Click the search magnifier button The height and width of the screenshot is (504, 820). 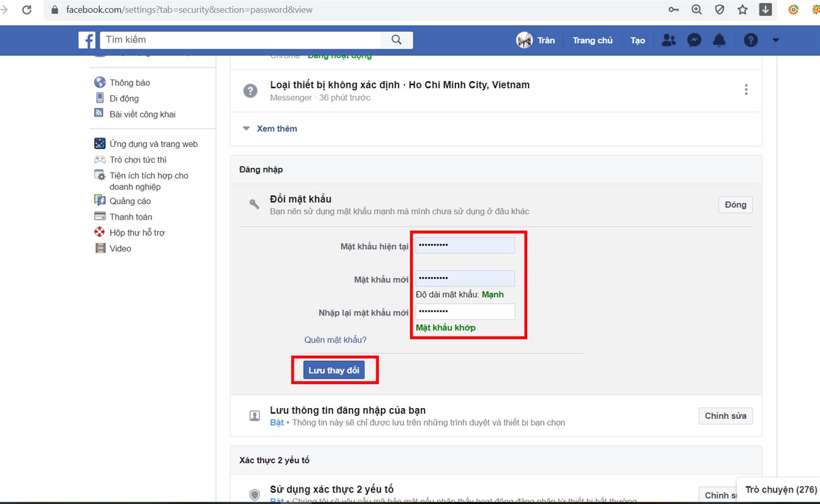click(396, 40)
